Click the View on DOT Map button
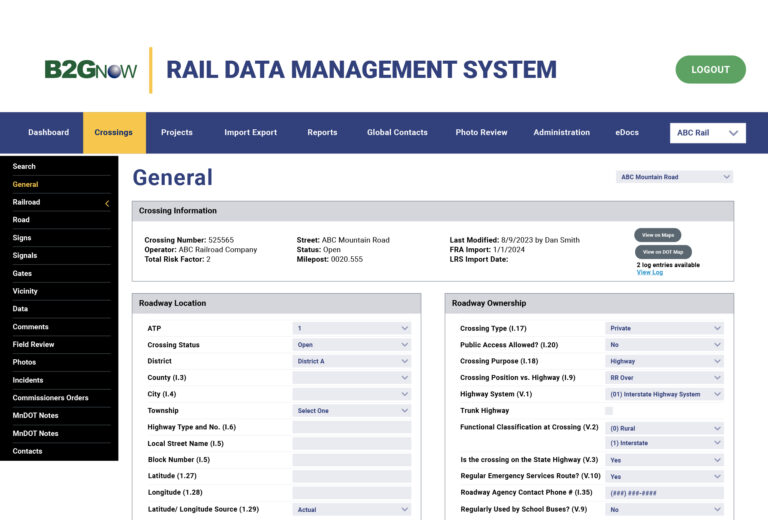 coord(663,252)
